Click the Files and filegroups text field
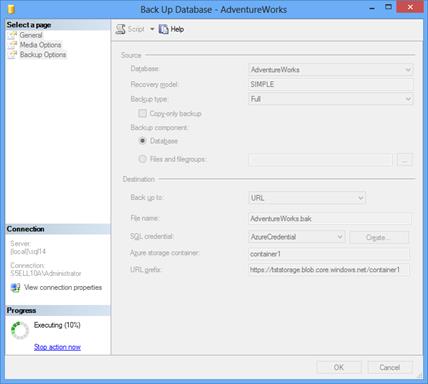Image resolution: width=428 pixels, height=384 pixels. coord(320,160)
